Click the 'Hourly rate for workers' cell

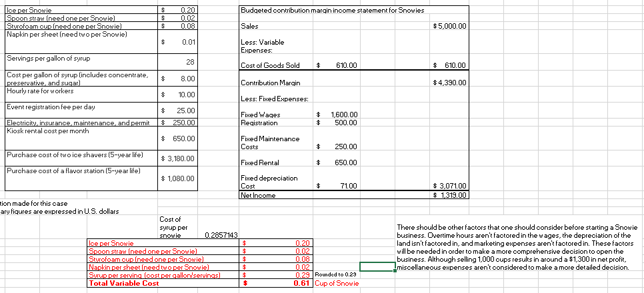click(x=81, y=94)
